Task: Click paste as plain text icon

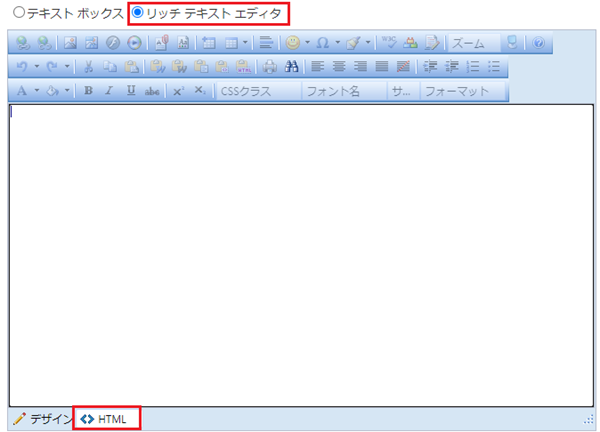Action: tap(201, 67)
